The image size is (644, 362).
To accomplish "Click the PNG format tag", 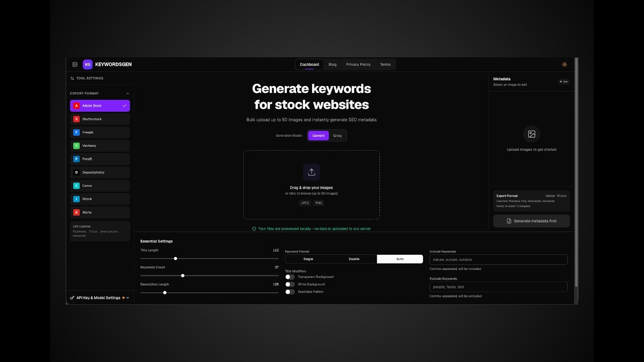I will coord(318,203).
